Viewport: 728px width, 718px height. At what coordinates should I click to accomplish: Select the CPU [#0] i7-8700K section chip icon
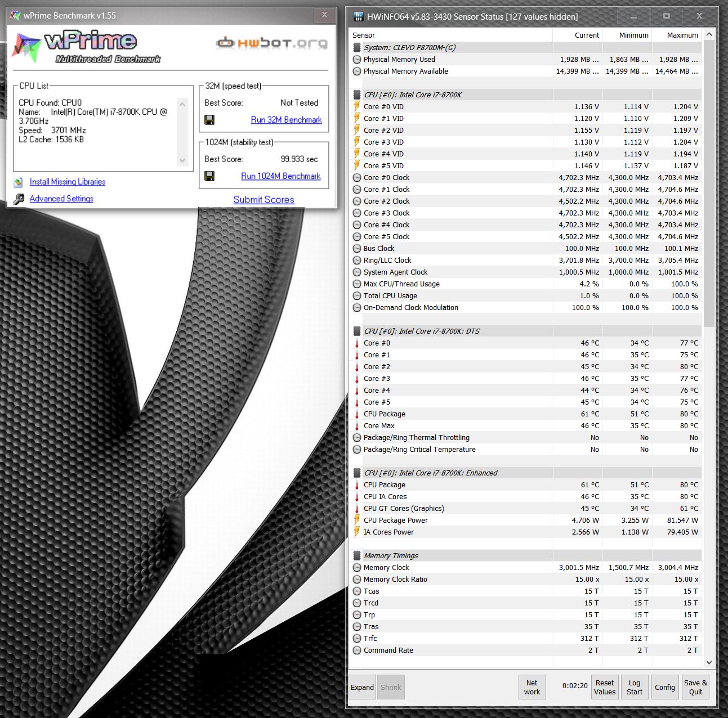[357, 95]
